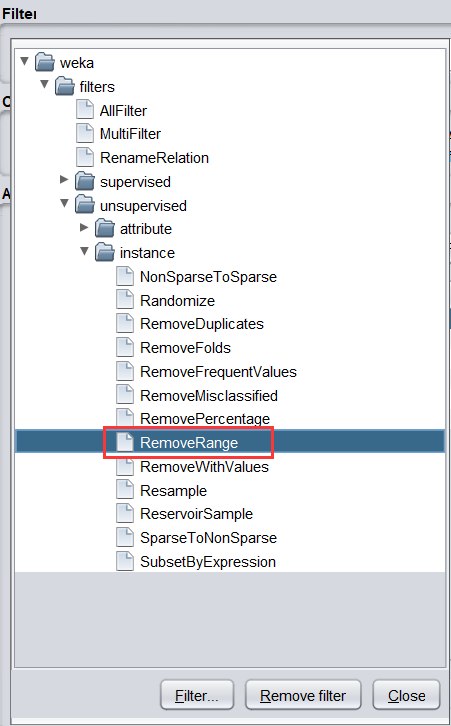The image size is (451, 726).
Task: Click the supervised folder icon
Action: [85, 182]
